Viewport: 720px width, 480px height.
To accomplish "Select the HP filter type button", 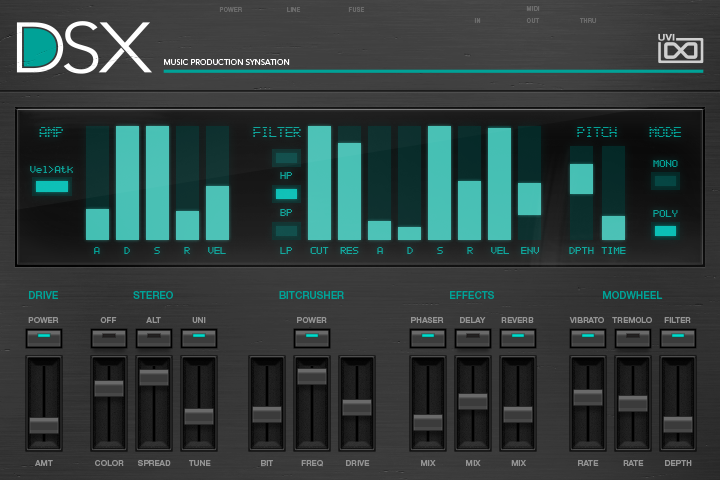I will click(286, 158).
